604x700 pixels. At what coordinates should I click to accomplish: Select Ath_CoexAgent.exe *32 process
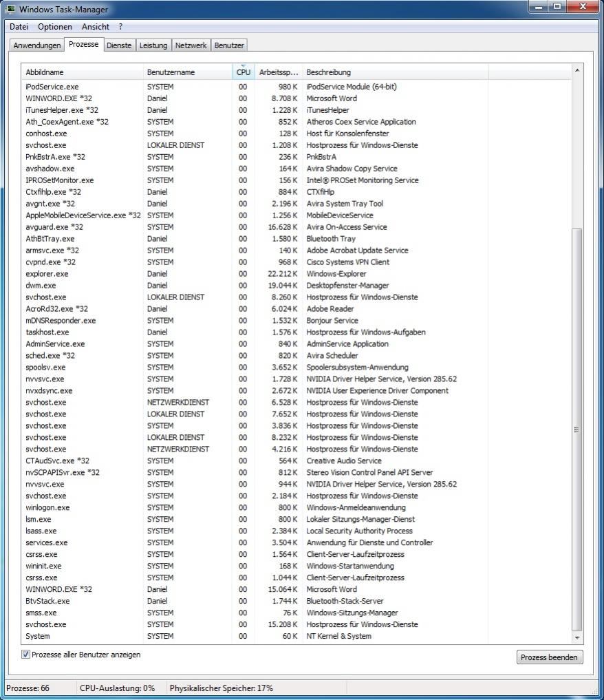tap(296, 121)
